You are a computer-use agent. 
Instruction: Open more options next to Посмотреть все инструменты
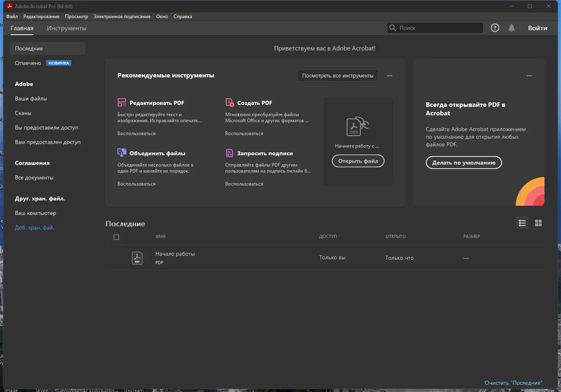389,75
